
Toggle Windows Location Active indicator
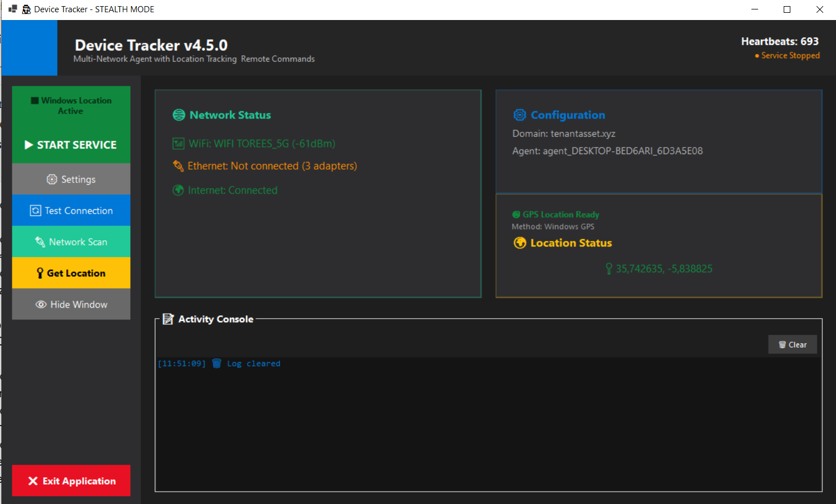[x=71, y=105]
